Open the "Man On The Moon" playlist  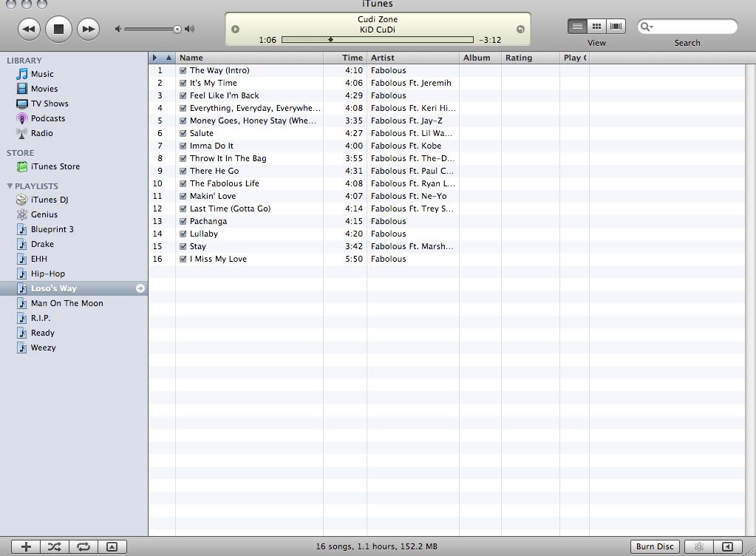(67, 303)
